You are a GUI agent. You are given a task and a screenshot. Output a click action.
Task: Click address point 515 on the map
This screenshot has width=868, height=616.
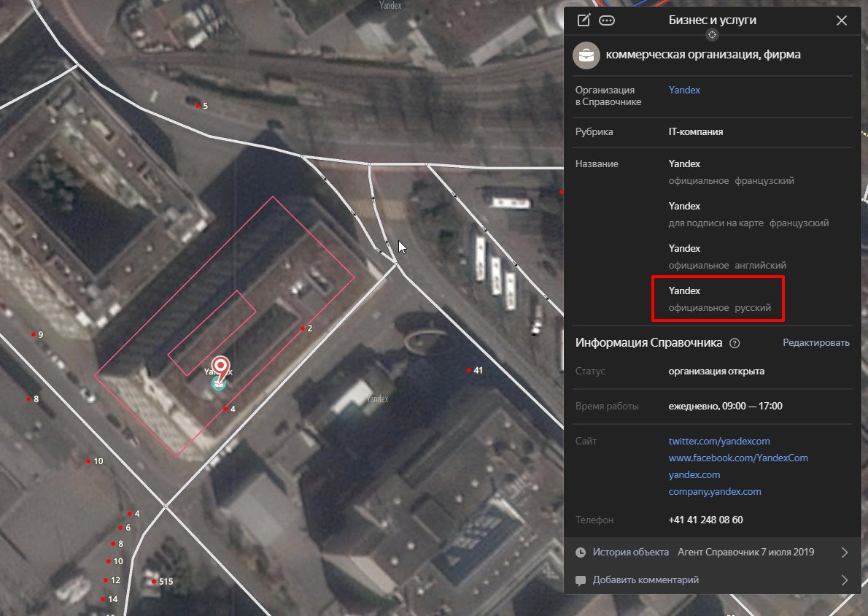(154, 582)
